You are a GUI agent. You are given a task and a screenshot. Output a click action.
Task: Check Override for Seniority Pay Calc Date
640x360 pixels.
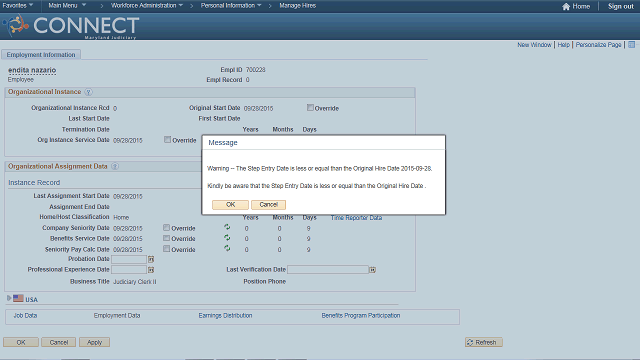[x=167, y=249]
